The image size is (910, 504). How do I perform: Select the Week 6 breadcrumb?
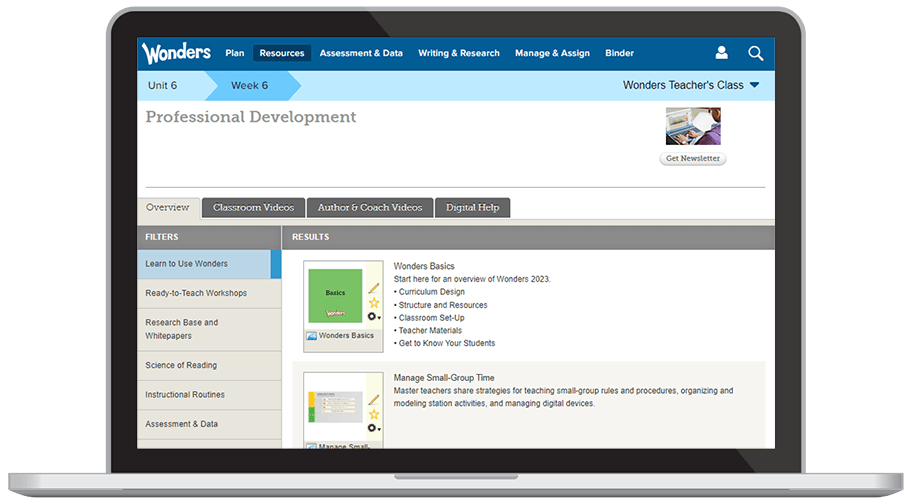pyautogui.click(x=250, y=85)
